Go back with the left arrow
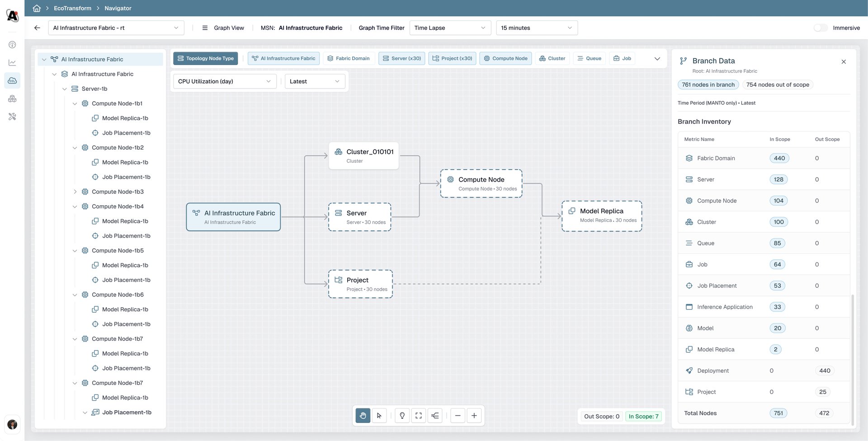 coord(37,28)
